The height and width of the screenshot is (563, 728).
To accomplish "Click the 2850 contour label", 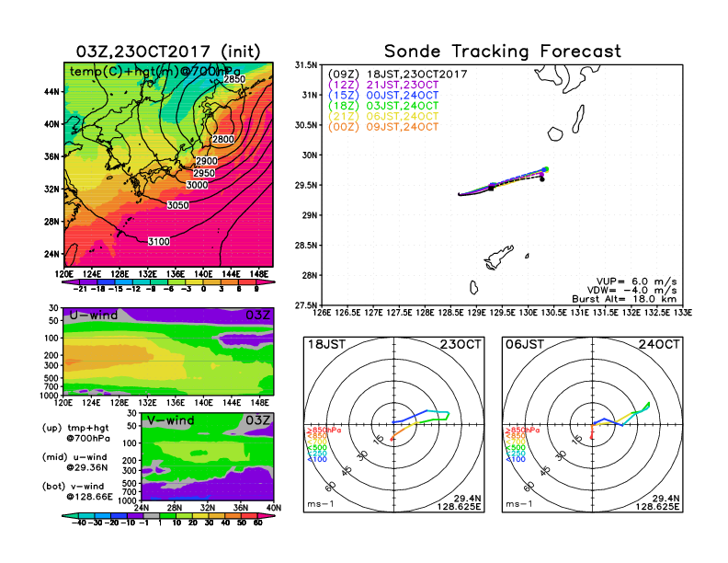I will coord(234,79).
